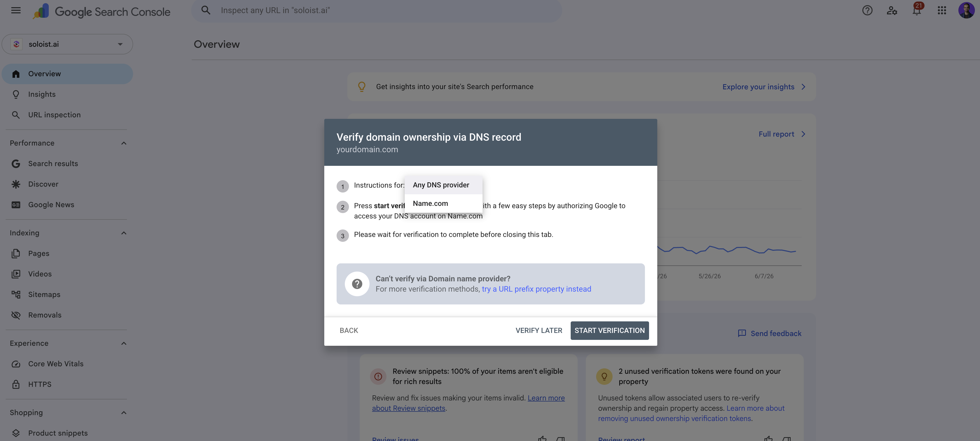Click the Pages icon under Indexing
This screenshot has height=441, width=980.
[x=16, y=253]
